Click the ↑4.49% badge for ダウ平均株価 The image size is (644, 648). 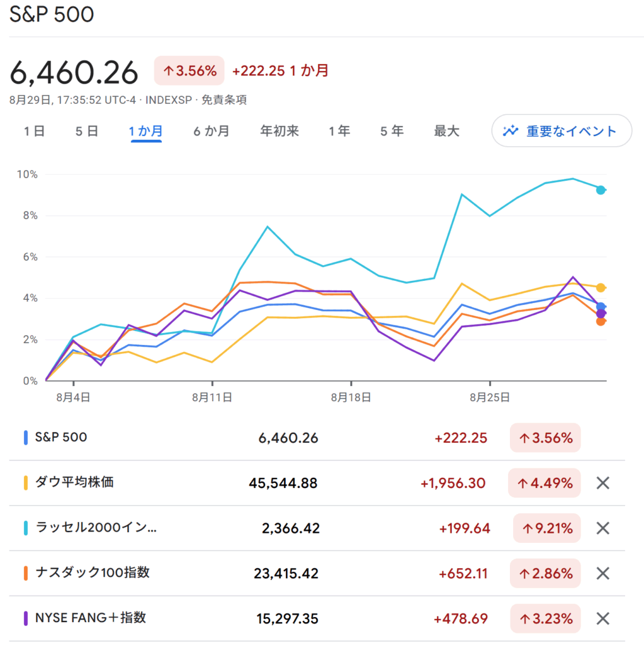pyautogui.click(x=545, y=483)
